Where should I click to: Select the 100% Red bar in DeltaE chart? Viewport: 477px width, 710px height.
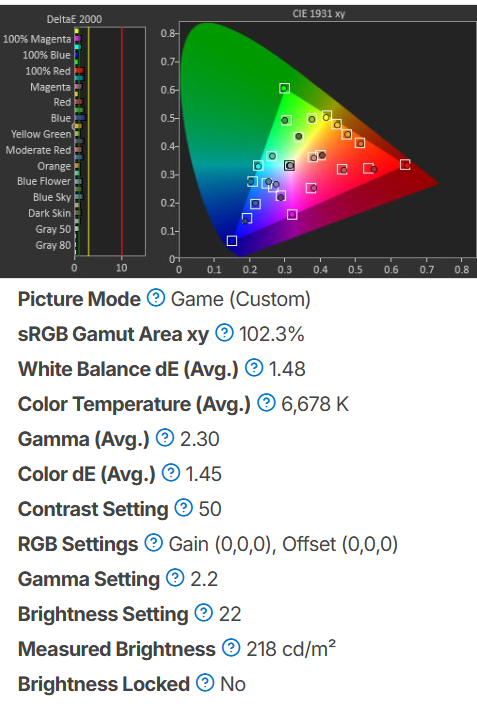pyautogui.click(x=80, y=71)
